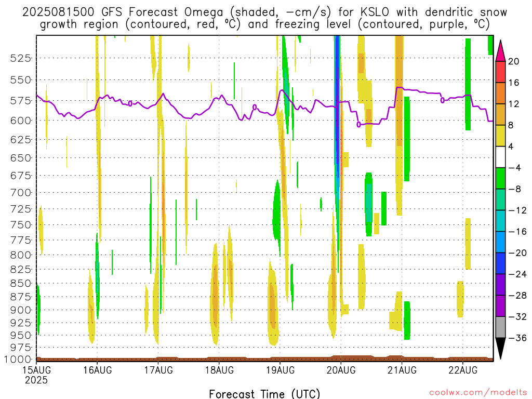This screenshot has width=532, height=399.
Task: Click the title line about dendritic growth region and freezing level
Action: pos(264,24)
